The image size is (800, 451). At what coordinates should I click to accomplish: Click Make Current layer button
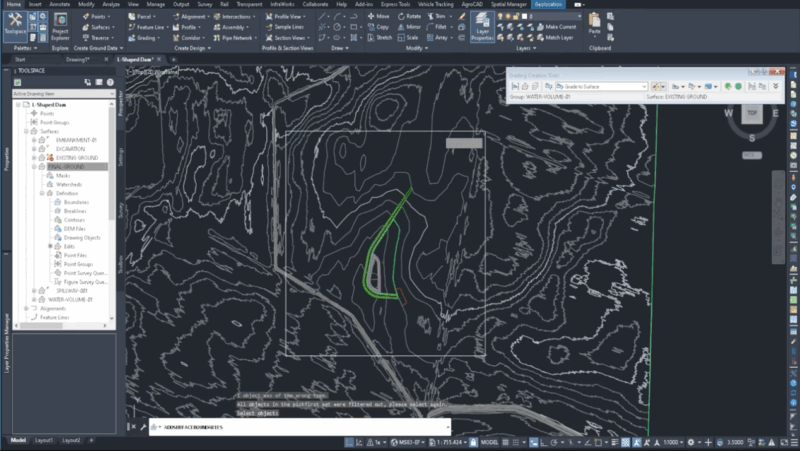[x=557, y=27]
